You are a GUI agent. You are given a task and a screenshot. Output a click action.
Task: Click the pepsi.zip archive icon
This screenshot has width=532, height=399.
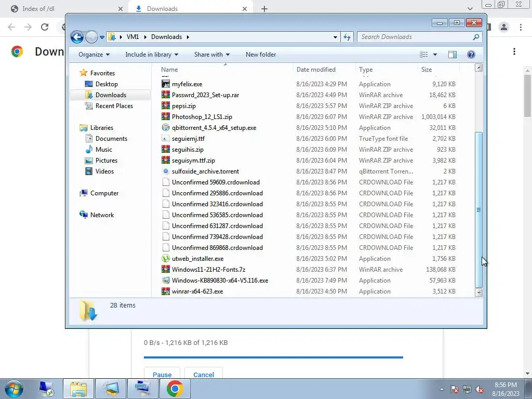(x=166, y=105)
